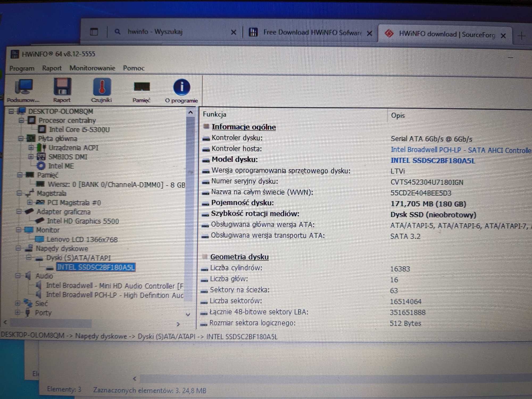
Task: Click the HWiNFO app icon in title bar
Action: tap(14, 54)
